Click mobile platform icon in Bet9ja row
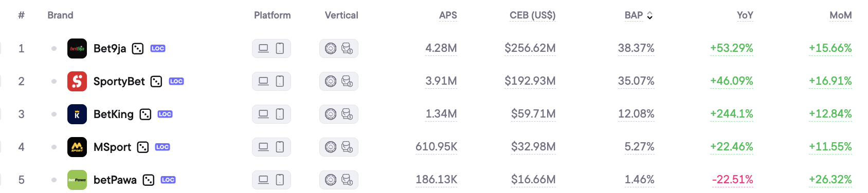Image resolution: width=868 pixels, height=193 pixels. pyautogui.click(x=280, y=49)
